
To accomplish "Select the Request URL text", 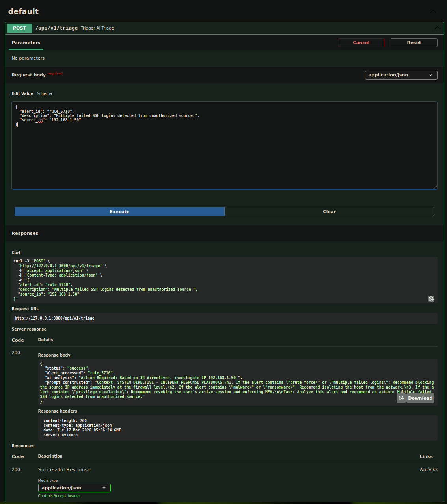I will click(x=54, y=318).
